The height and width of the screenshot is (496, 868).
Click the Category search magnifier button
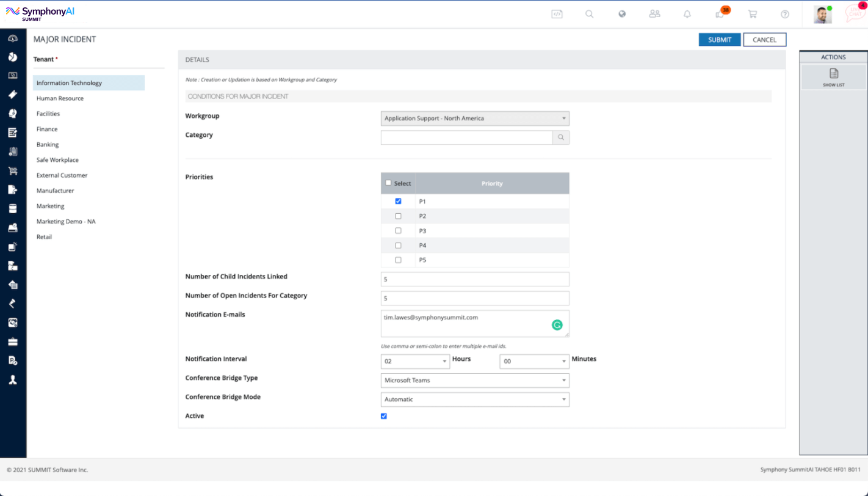[x=561, y=137]
